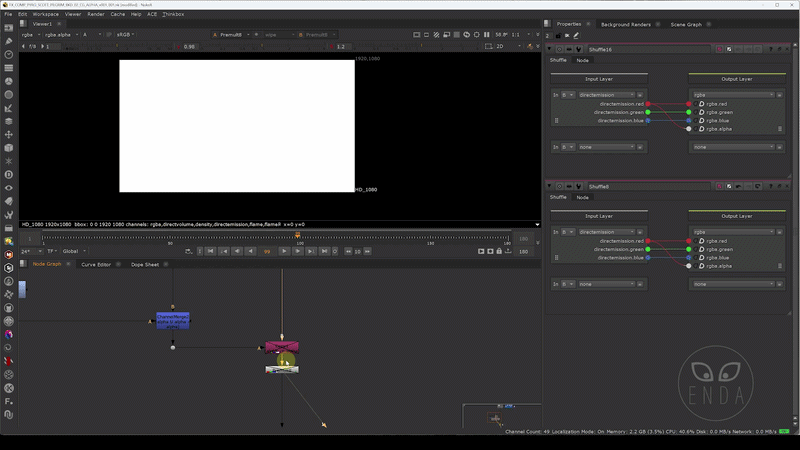The image size is (800, 450).
Task: Open the 3D nodes cube icon
Action: [x=9, y=148]
